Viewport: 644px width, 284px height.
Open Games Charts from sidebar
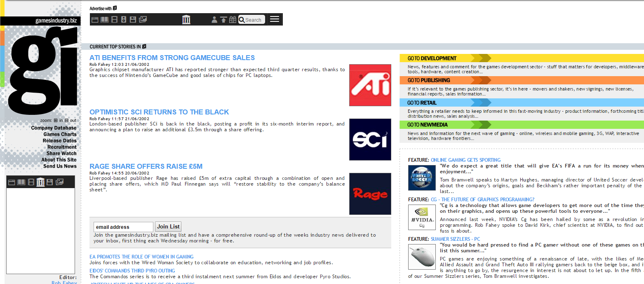click(60, 134)
